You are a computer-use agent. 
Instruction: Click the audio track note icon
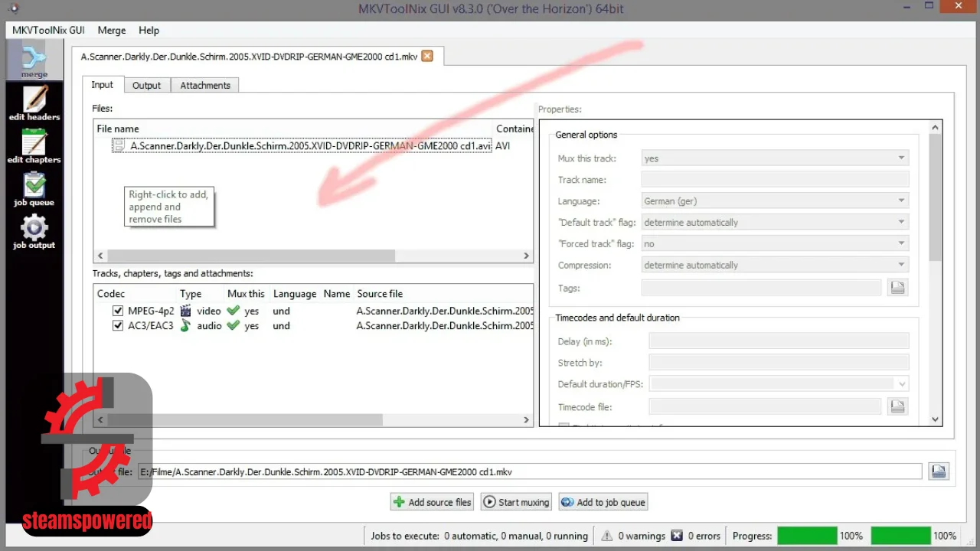pyautogui.click(x=185, y=325)
